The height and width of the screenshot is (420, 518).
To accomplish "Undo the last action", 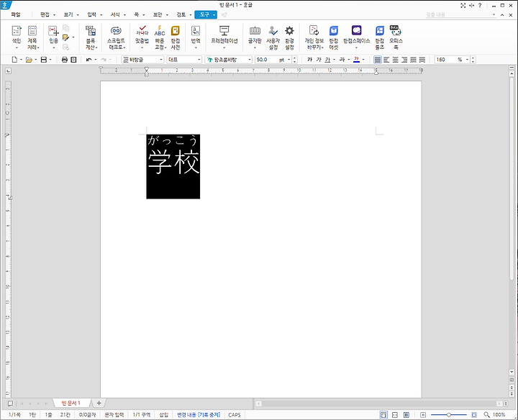I will [88, 60].
